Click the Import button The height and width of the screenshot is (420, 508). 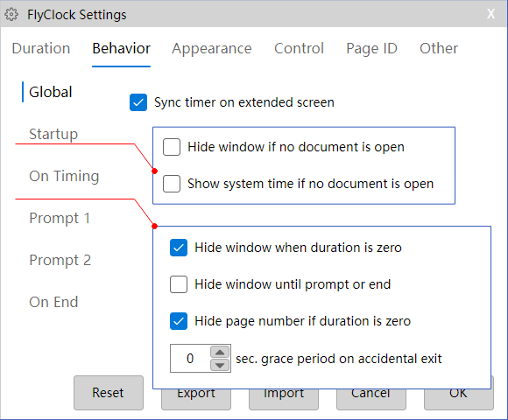[284, 399]
